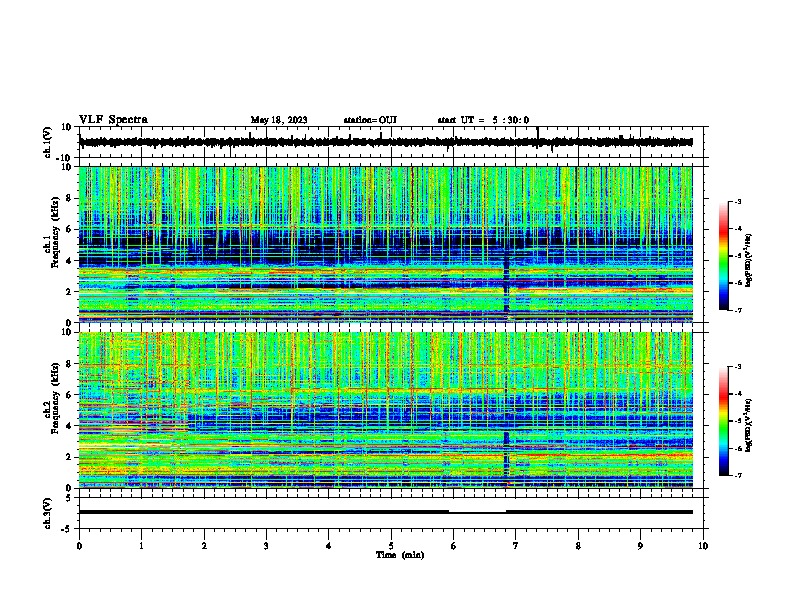Select the "May 18, 2023" date text
This screenshot has height=612, width=792.
279,120
